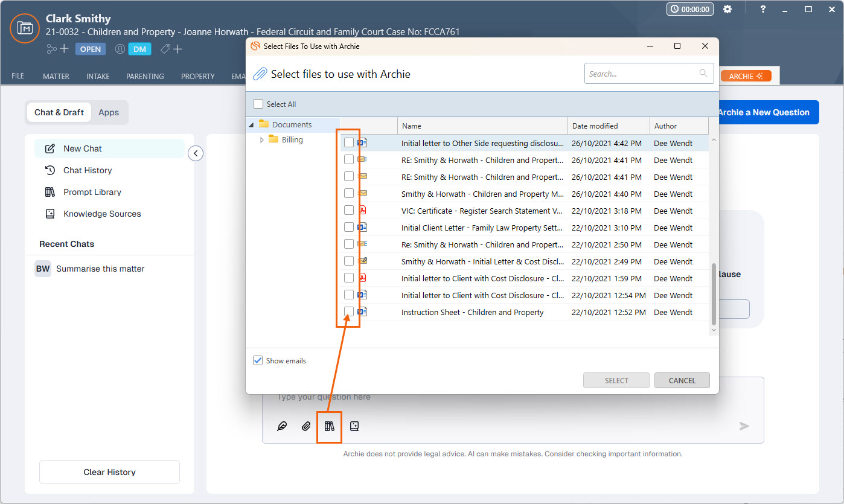Collapse the left sidebar using chevron button
The height and width of the screenshot is (504, 844).
(x=196, y=153)
